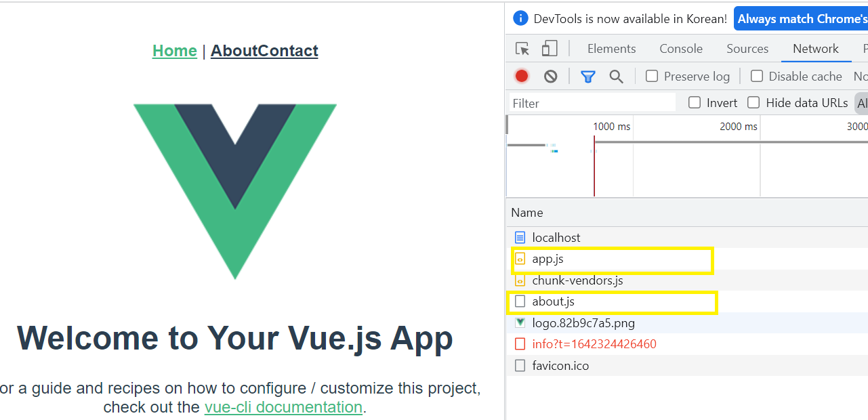Viewport: 868px width, 420px height.
Task: Click the 2000 ms timeline marker
Action: coord(739,127)
